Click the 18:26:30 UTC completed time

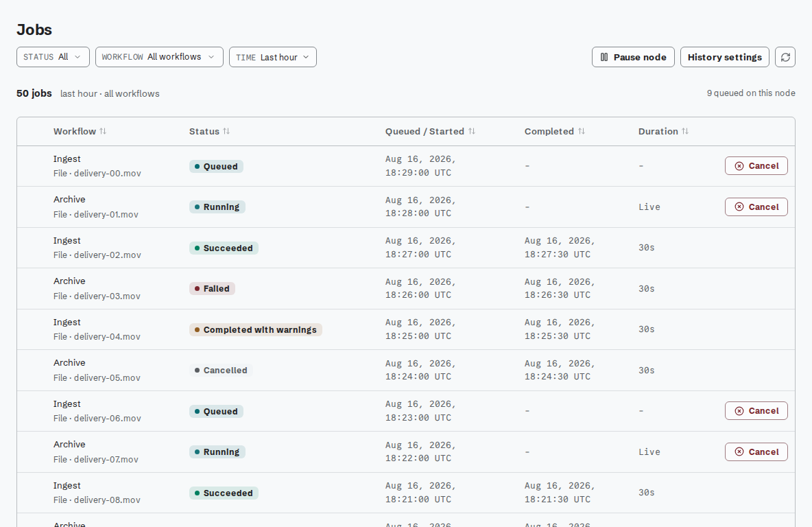pos(557,295)
